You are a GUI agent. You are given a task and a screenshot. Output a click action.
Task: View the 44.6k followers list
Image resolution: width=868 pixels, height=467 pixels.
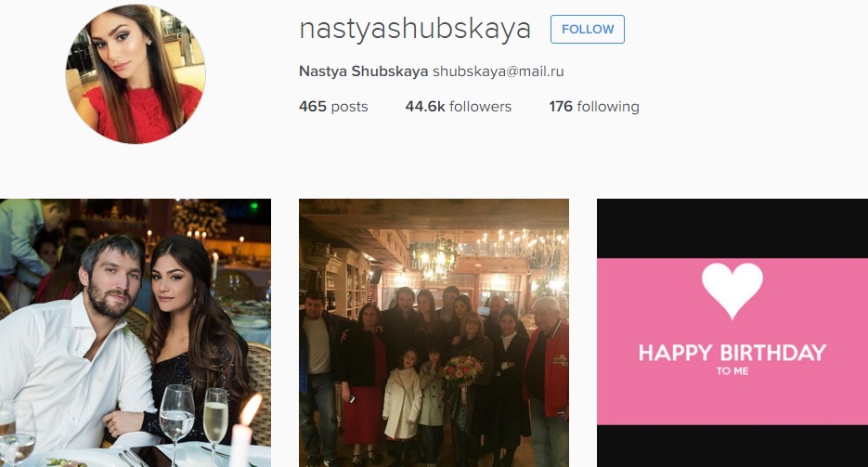coord(459,106)
